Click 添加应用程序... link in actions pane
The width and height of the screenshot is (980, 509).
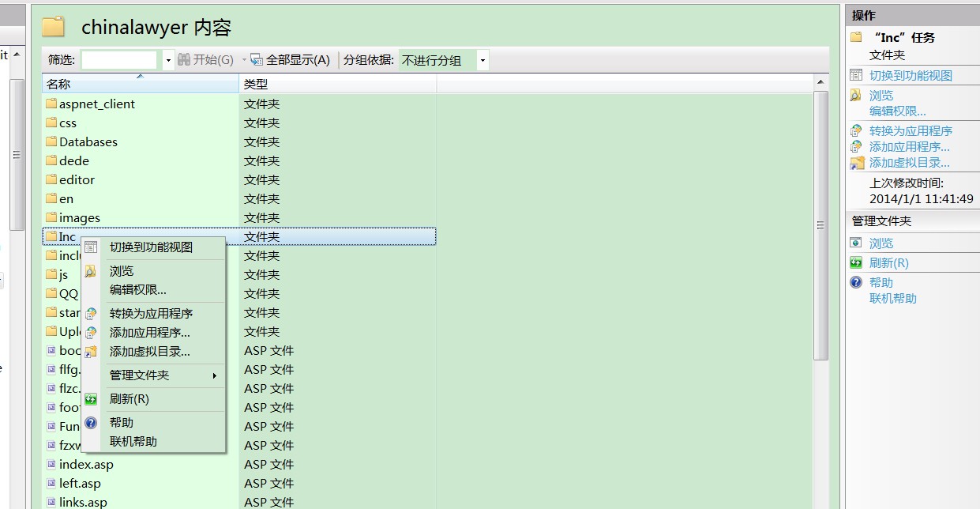pyautogui.click(x=910, y=146)
